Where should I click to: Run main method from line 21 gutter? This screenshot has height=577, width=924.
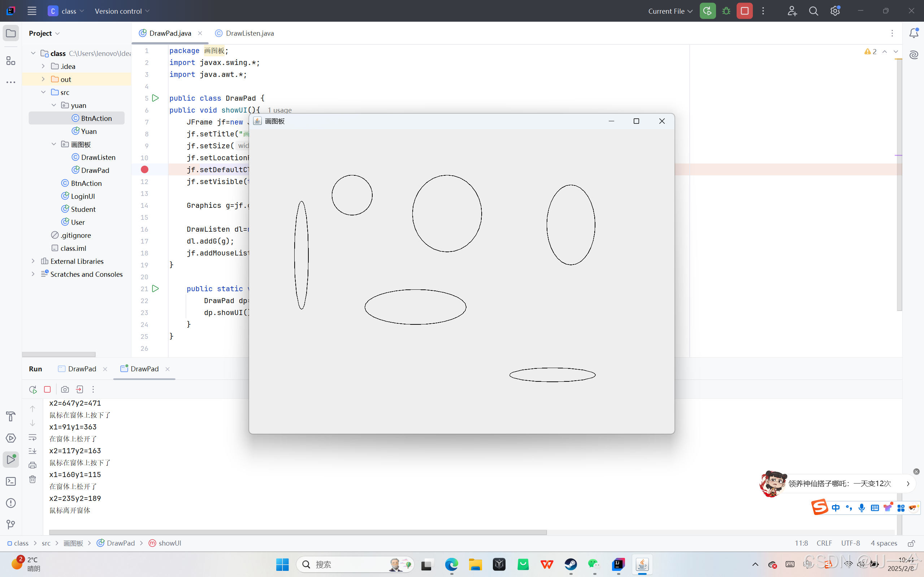[x=155, y=289]
